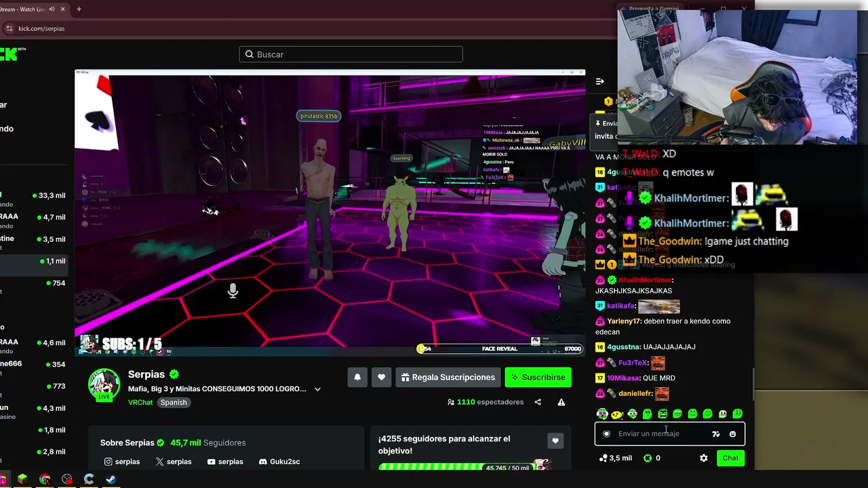Open the emoji picker in chat
This screenshot has width=868, height=488.
(732, 434)
